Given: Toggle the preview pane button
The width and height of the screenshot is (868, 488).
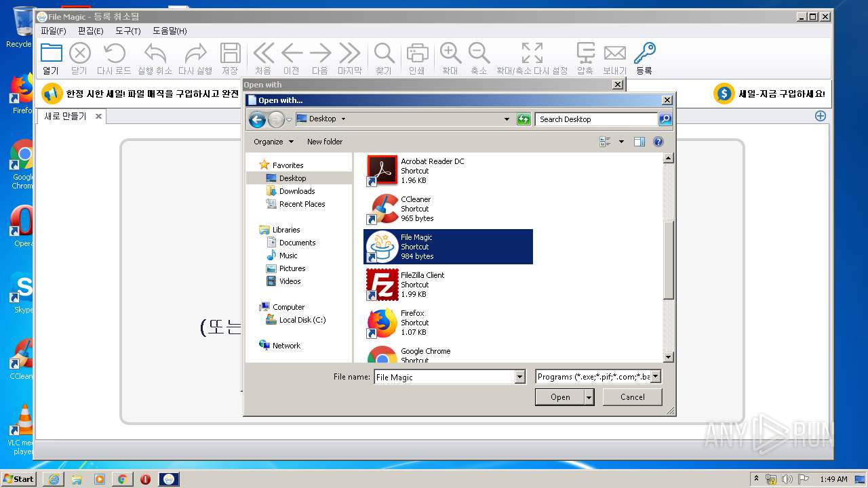Looking at the screenshot, I should click(639, 142).
